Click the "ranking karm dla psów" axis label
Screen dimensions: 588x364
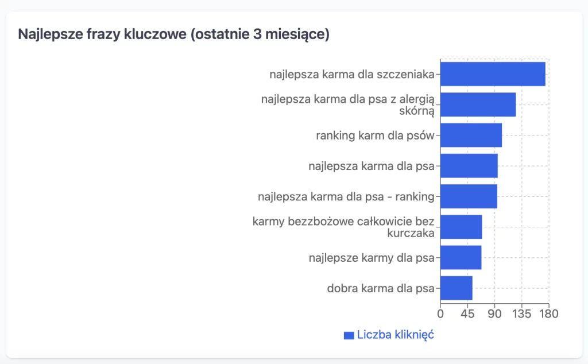(375, 136)
